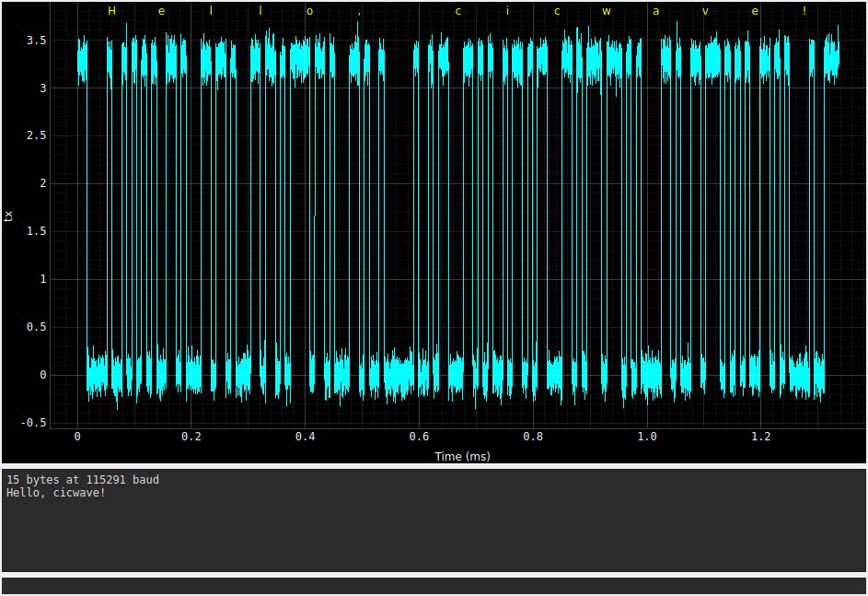Select the '15 bytes at 115291 baud' output line
The image size is (868, 596).
[x=83, y=480]
